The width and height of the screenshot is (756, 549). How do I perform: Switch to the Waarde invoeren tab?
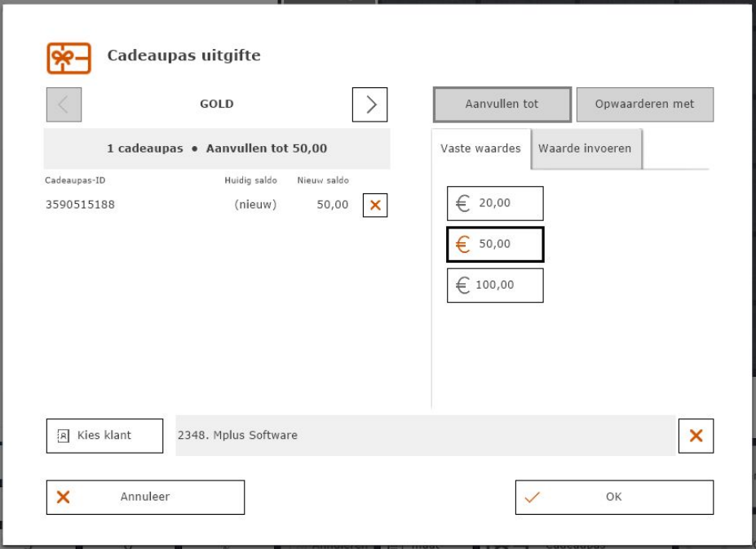pyautogui.click(x=585, y=148)
